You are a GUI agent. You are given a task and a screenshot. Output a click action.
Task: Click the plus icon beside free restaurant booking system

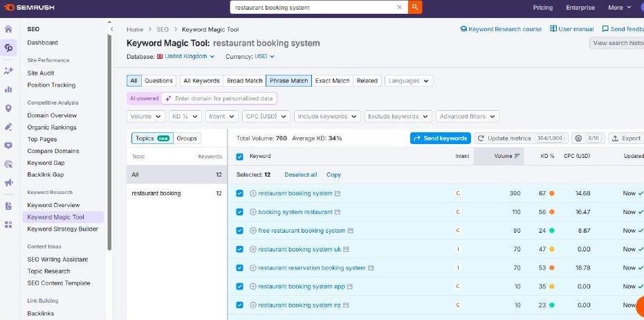point(253,231)
